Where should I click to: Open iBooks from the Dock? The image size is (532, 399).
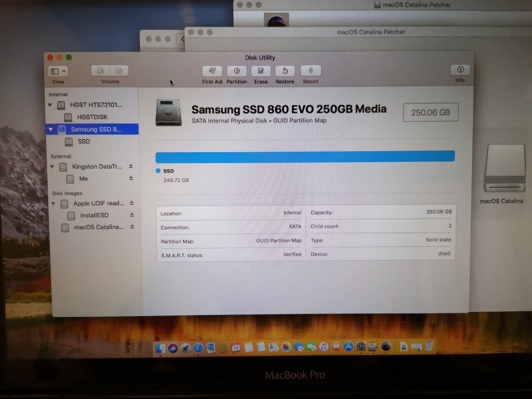336,347
